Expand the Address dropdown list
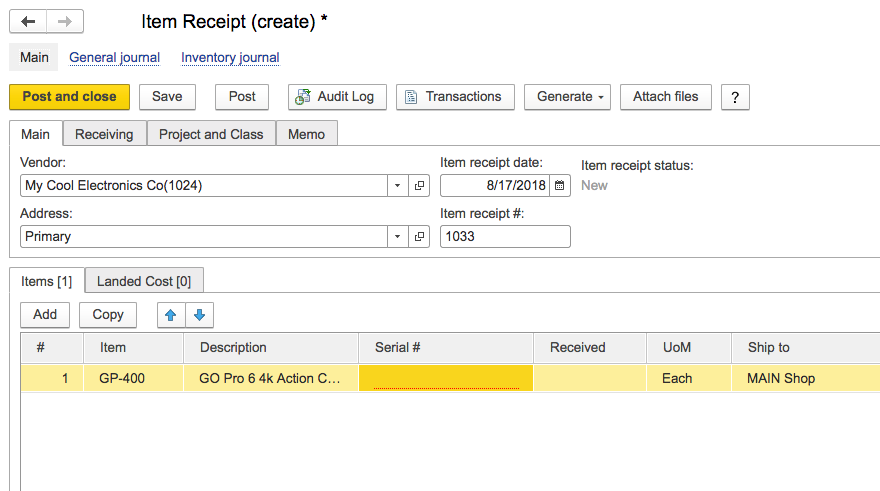This screenshot has height=491, width=880. click(x=397, y=237)
